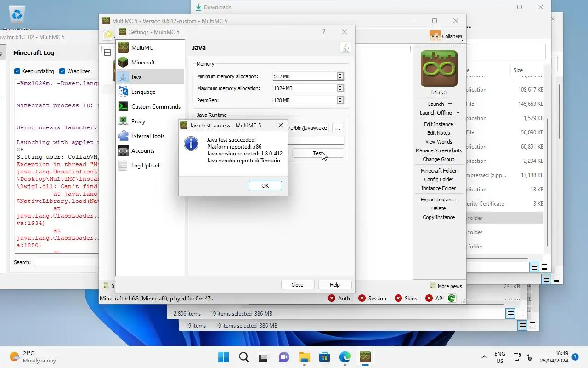The image size is (588, 368).
Task: Click the blue information icon in the dialog
Action: (x=191, y=143)
